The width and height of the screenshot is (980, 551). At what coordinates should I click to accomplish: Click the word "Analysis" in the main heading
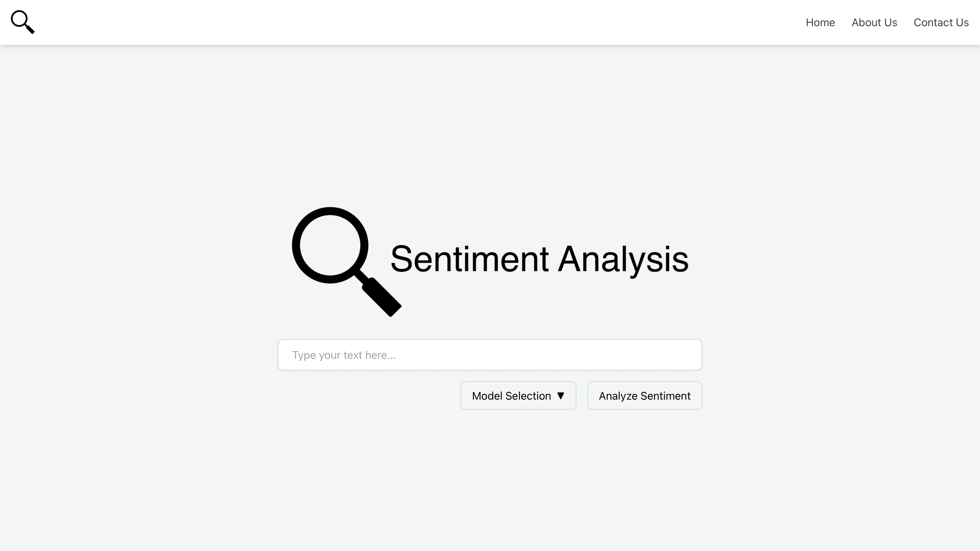(x=623, y=259)
